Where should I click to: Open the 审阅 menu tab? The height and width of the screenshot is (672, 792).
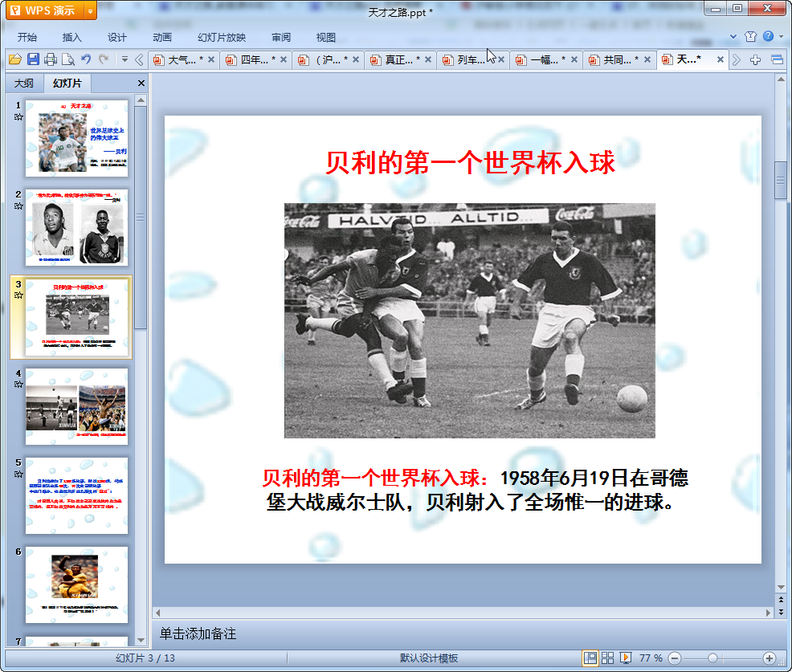281,38
